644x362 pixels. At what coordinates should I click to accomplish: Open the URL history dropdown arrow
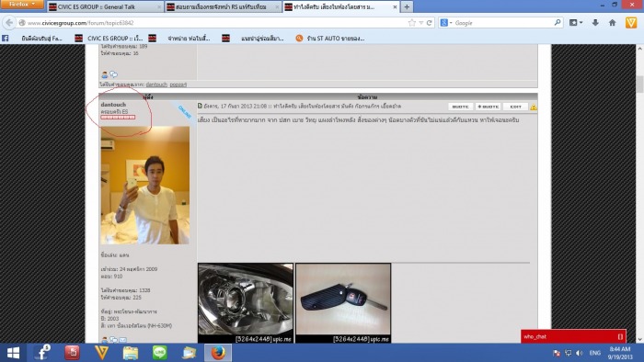tap(421, 23)
